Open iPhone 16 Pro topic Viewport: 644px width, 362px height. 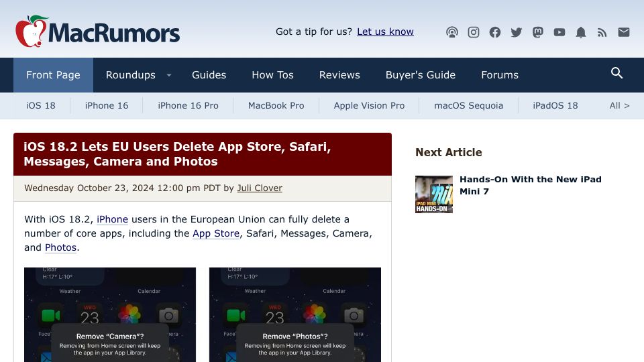[188, 105]
